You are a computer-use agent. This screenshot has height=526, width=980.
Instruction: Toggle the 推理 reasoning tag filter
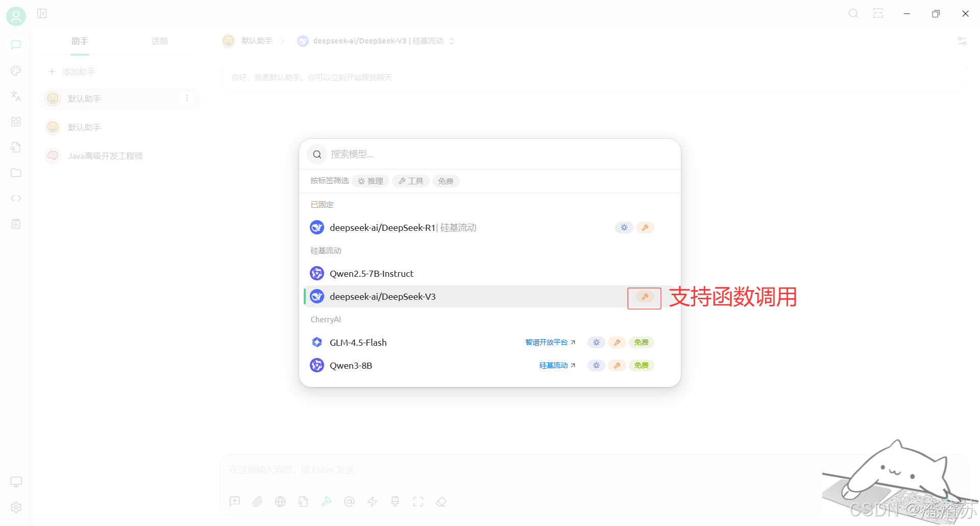coord(371,181)
